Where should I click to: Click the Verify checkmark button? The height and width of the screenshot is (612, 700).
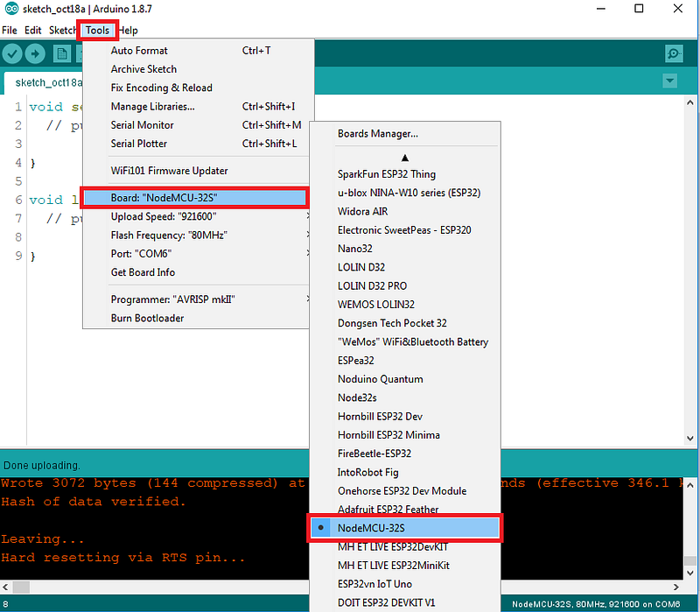12,54
